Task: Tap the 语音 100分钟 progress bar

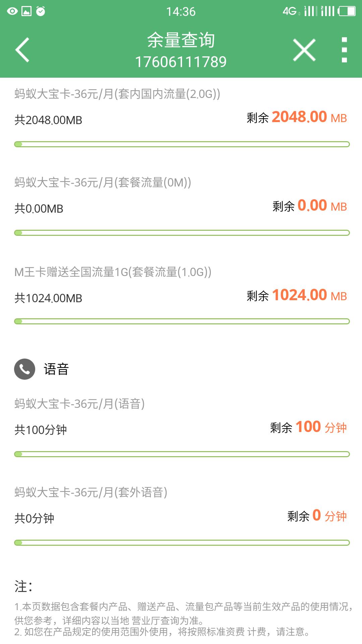Action: [x=182, y=454]
